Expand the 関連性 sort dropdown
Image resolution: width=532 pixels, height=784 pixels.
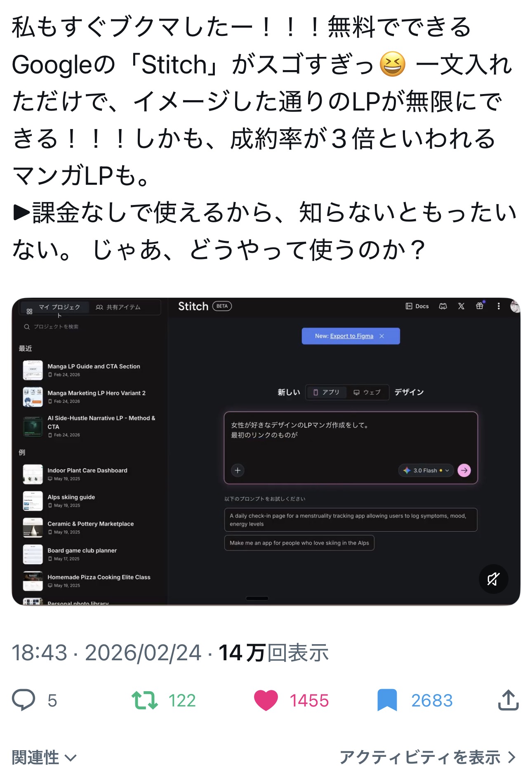pyautogui.click(x=44, y=758)
